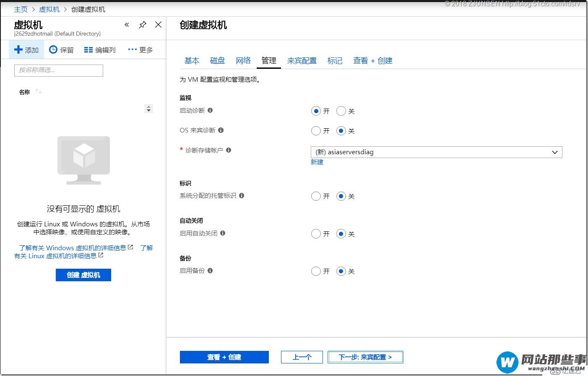Sort by 名称 arrows icon
The image size is (588, 376).
coord(39,91)
